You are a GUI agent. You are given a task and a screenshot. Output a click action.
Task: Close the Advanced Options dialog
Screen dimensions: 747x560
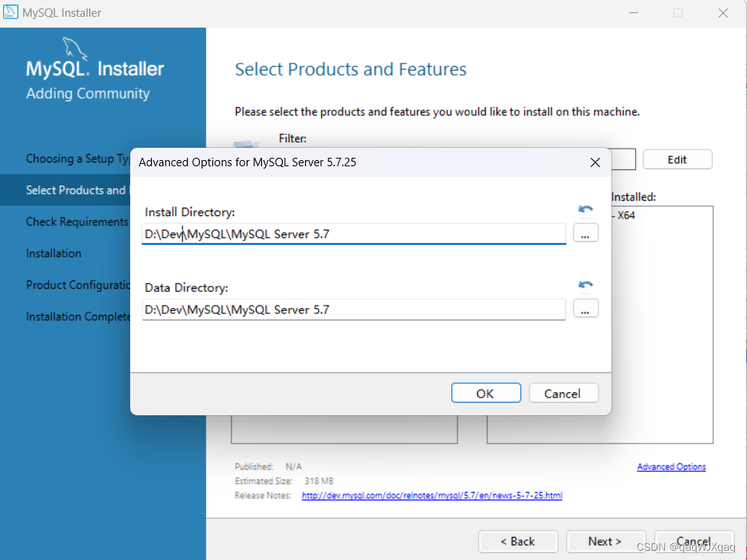click(x=595, y=162)
